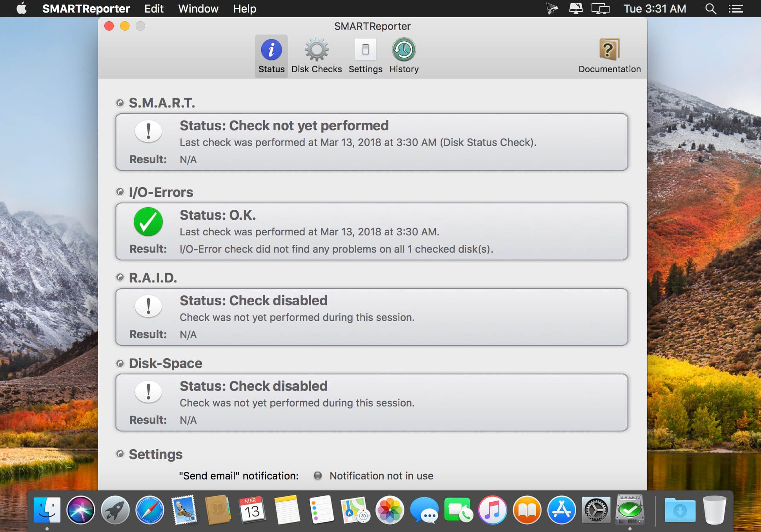Click the bird-shaped menu bar icon

click(x=552, y=9)
